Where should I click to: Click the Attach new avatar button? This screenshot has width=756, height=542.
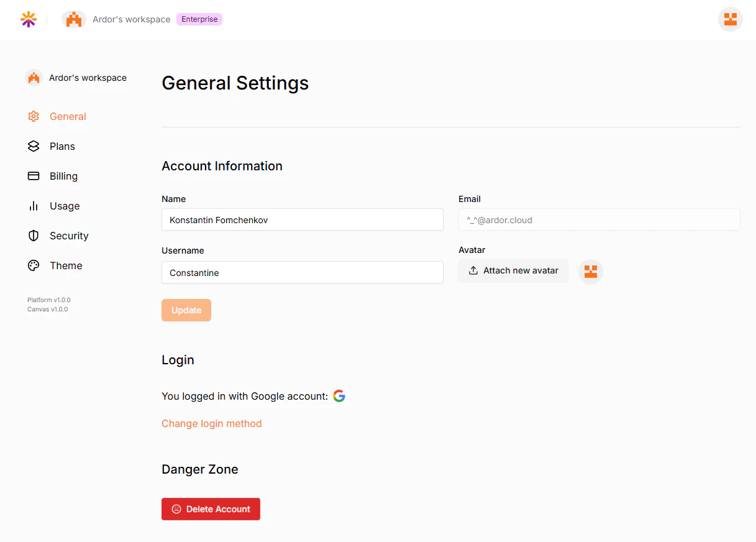point(514,270)
